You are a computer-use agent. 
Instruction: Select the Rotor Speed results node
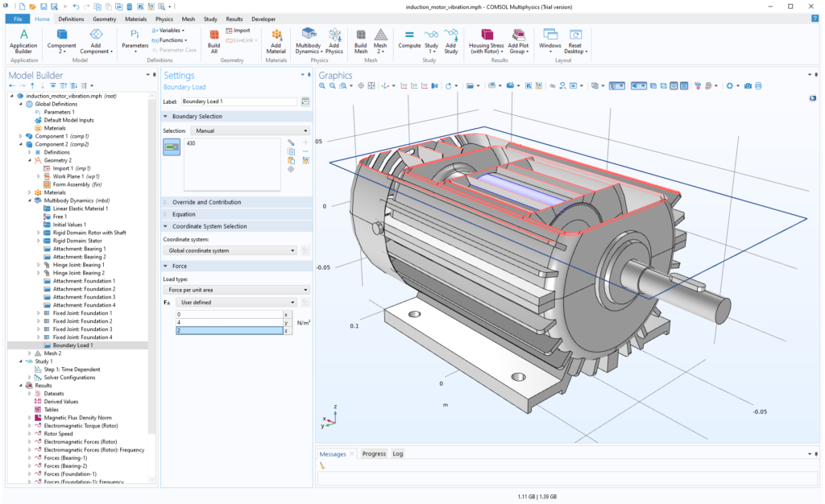(x=58, y=434)
